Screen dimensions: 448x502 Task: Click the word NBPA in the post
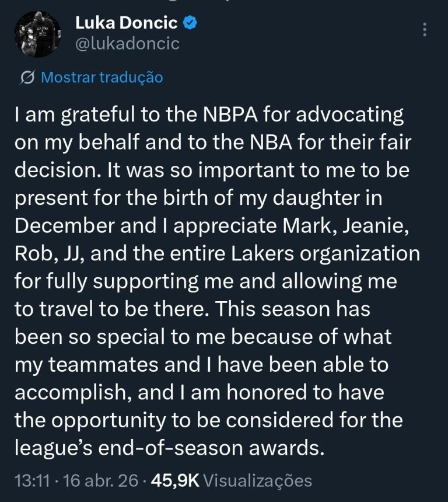click(230, 114)
